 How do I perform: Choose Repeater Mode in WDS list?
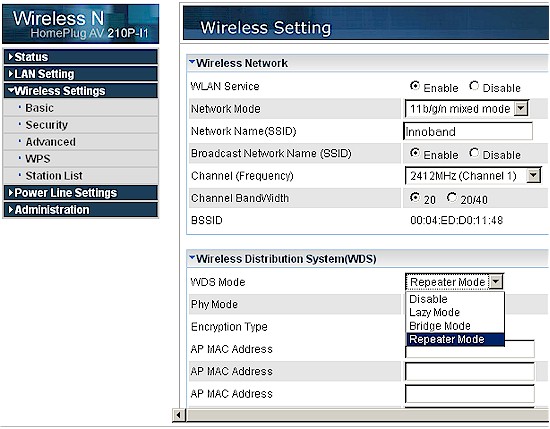(455, 339)
